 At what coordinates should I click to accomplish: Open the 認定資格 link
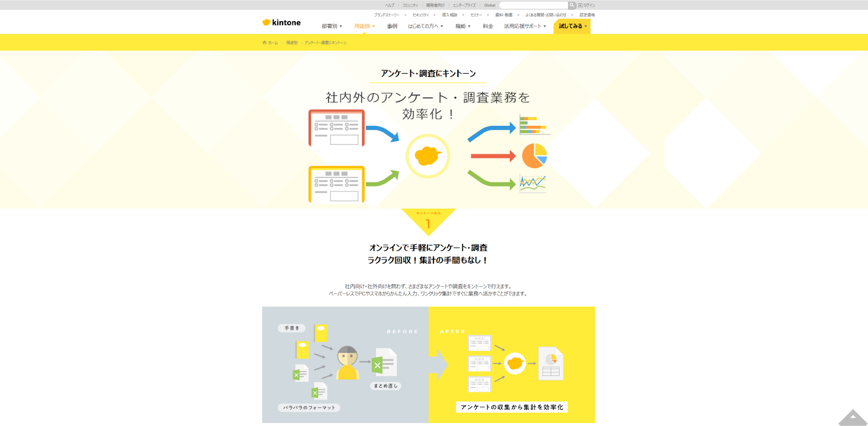(x=587, y=15)
